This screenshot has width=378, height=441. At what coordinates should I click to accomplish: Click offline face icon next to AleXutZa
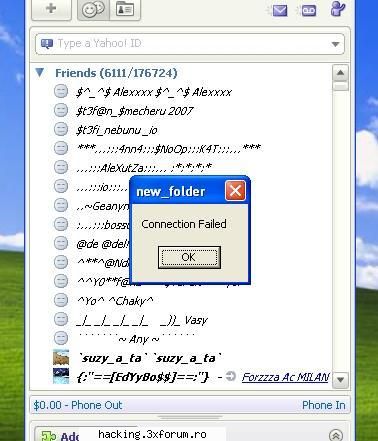tap(61, 167)
